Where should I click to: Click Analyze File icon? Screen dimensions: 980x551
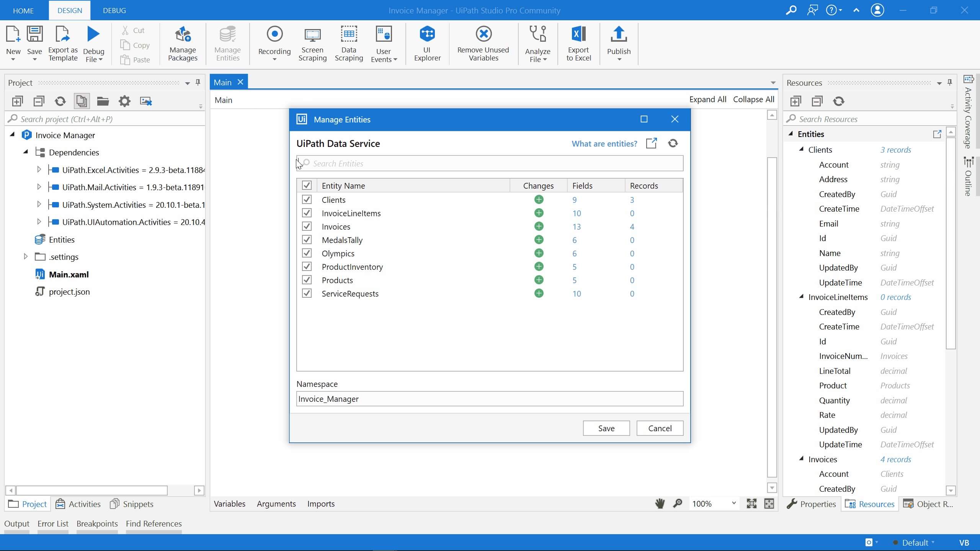coord(537,34)
